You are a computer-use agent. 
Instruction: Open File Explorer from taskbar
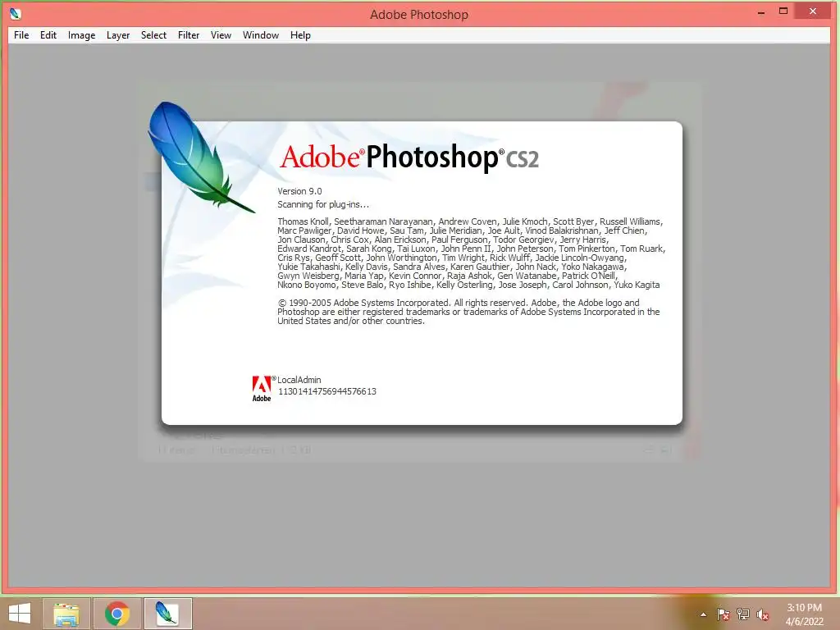click(66, 614)
